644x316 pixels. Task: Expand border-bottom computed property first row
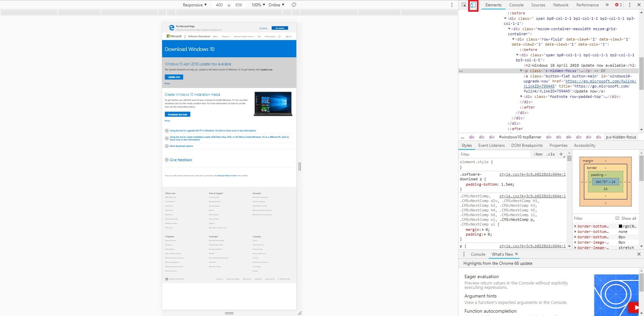[576, 226]
